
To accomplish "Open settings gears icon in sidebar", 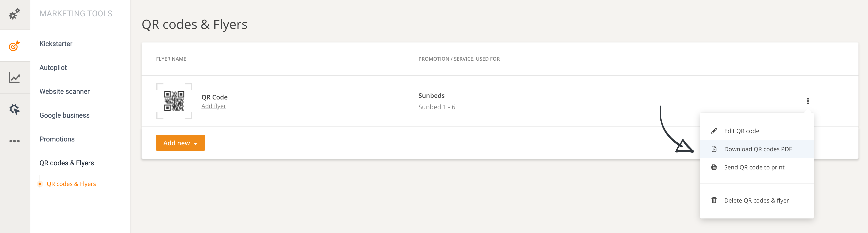I will (x=15, y=14).
